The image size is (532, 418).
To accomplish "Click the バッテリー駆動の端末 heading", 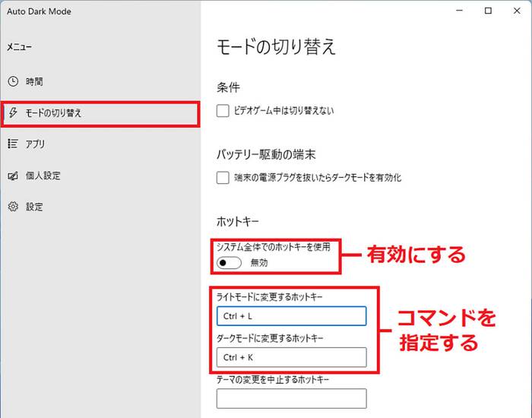I will point(266,155).
